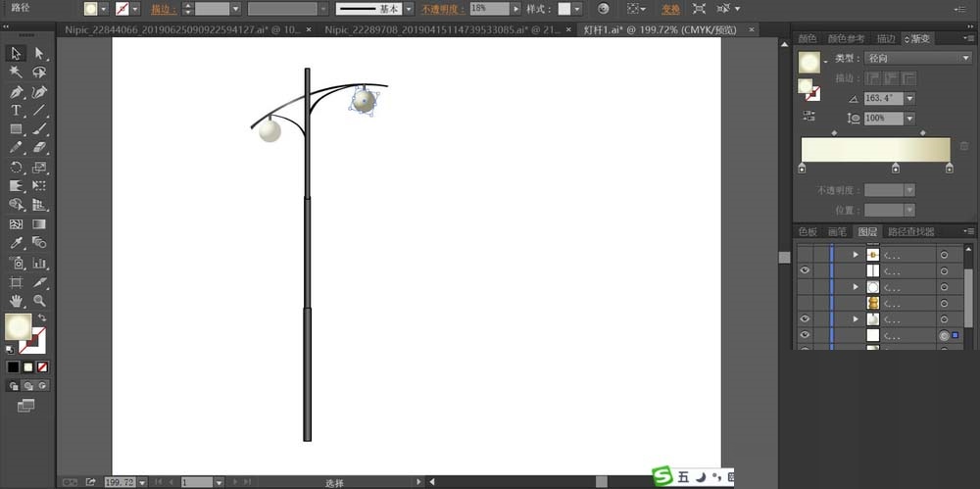Toggle the eye icon of the selected layer row

(805, 336)
